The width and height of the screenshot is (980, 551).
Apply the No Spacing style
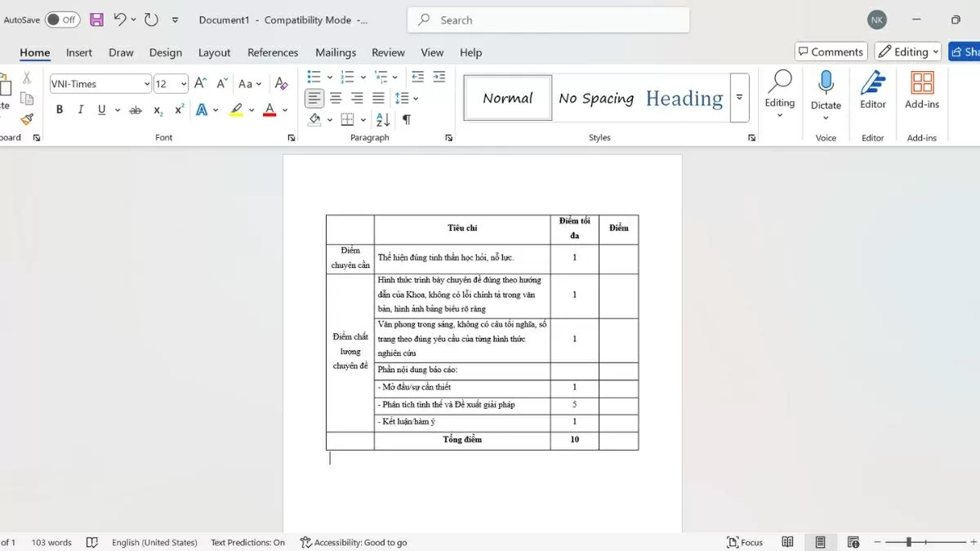click(595, 98)
